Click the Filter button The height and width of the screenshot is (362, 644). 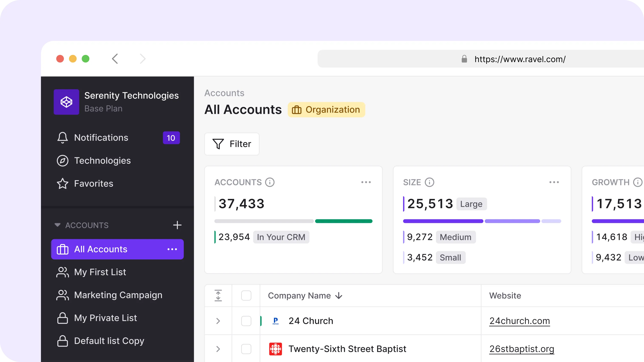pyautogui.click(x=232, y=144)
